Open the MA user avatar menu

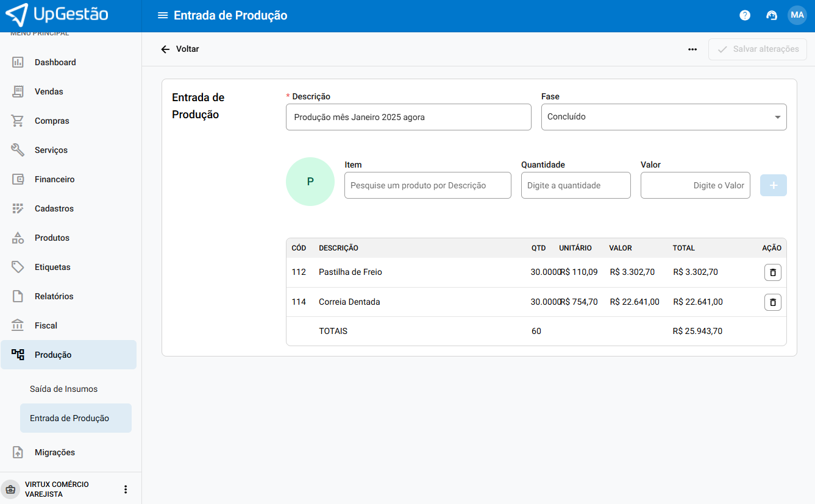797,15
